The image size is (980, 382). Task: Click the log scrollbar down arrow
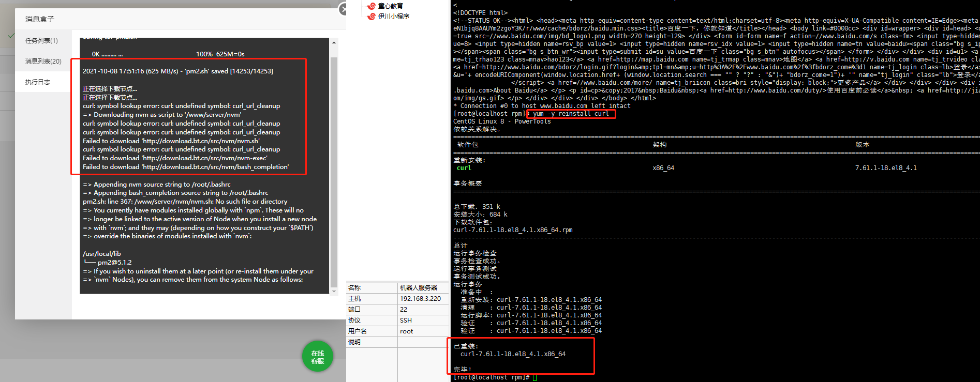pyautogui.click(x=334, y=292)
